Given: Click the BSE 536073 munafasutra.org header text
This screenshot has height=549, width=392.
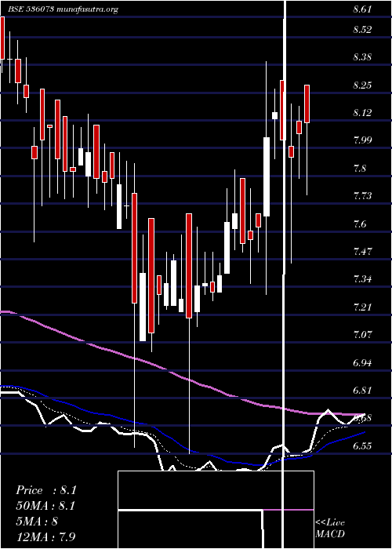Looking at the screenshot, I should click(64, 9).
